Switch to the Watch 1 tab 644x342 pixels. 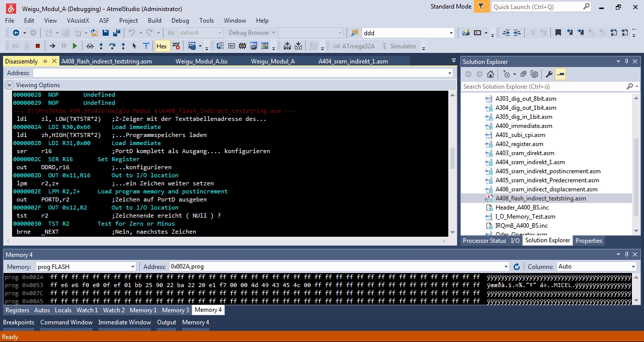pyautogui.click(x=87, y=310)
